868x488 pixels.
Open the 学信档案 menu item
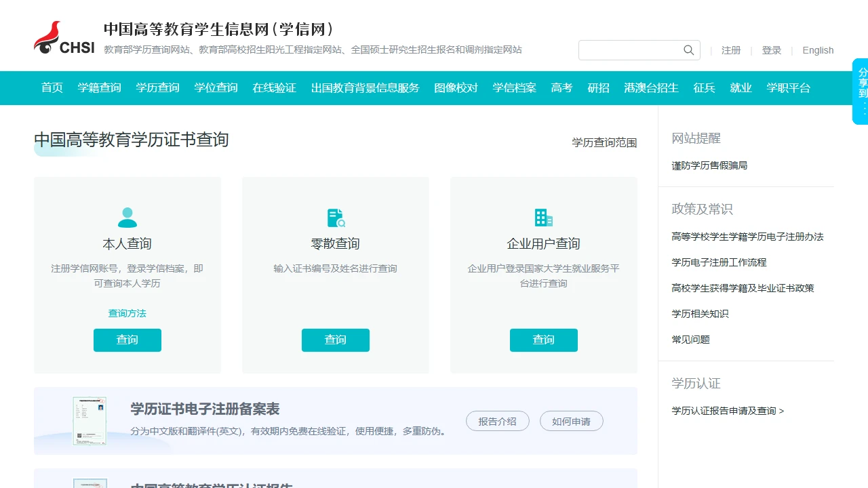(514, 88)
